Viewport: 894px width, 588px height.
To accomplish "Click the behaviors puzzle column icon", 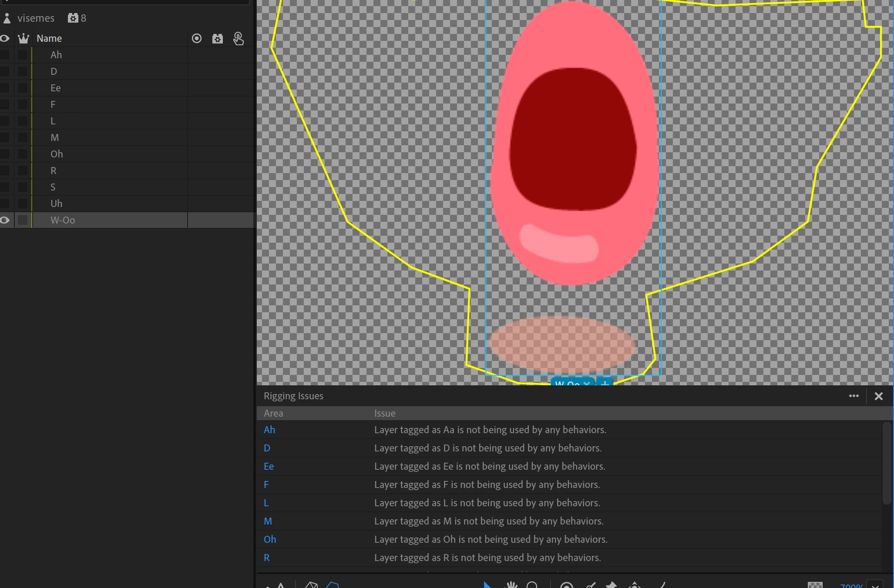I will click(218, 39).
